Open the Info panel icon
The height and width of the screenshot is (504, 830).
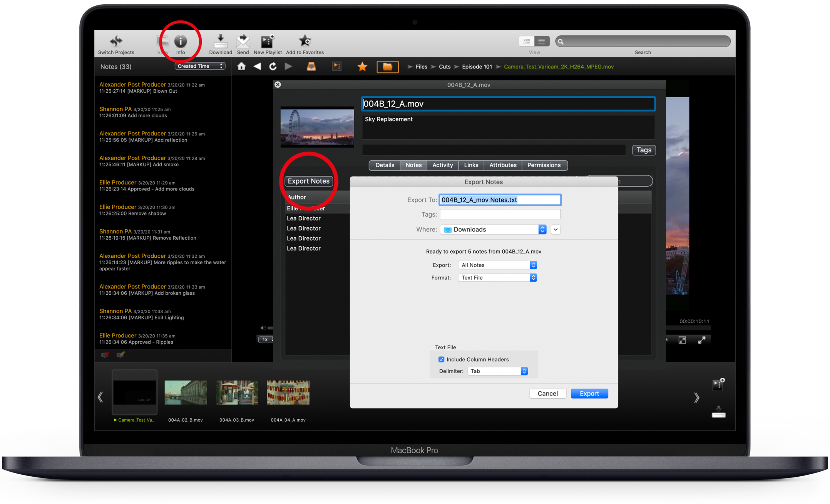point(181,41)
